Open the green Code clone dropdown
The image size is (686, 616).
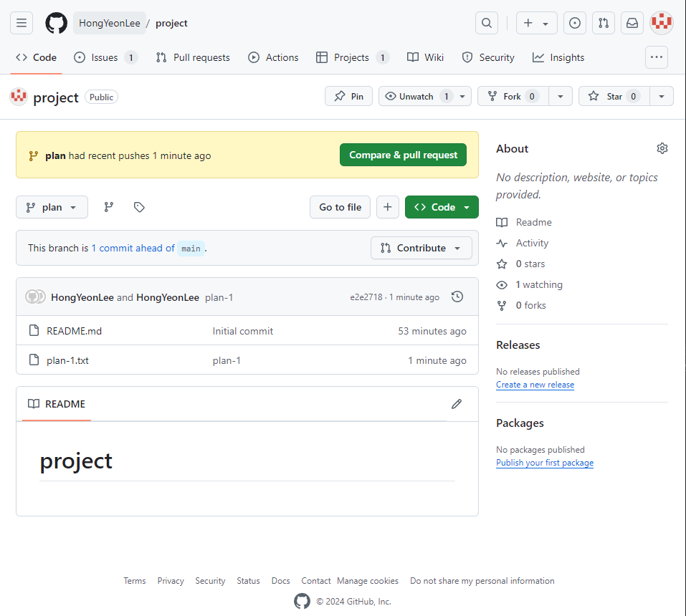(x=442, y=207)
